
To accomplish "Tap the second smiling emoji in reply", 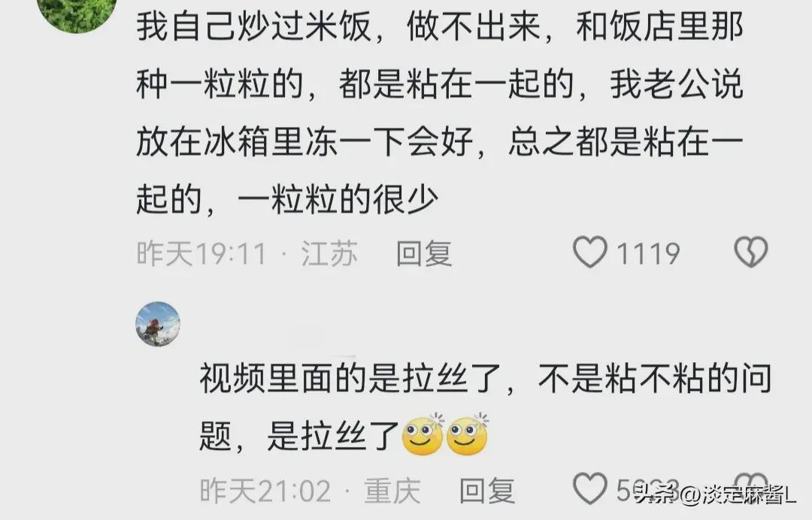I will tap(467, 434).
